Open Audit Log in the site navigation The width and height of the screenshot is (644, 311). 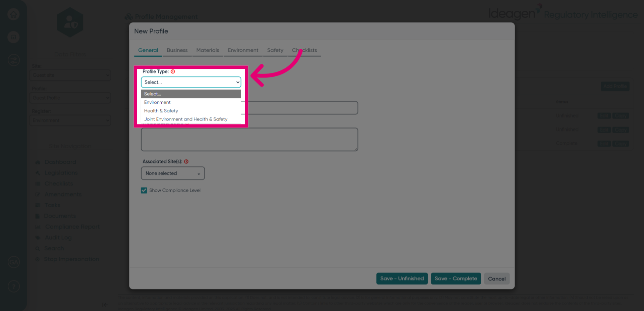click(58, 238)
